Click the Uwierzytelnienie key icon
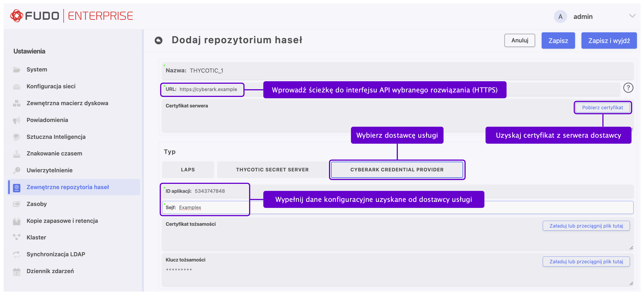This screenshot has width=644, height=297. click(17, 170)
